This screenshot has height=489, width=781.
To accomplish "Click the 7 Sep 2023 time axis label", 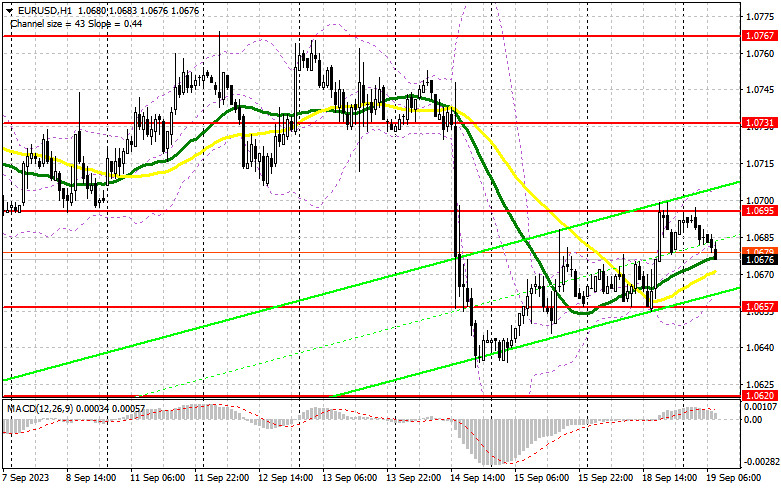I will [26, 478].
